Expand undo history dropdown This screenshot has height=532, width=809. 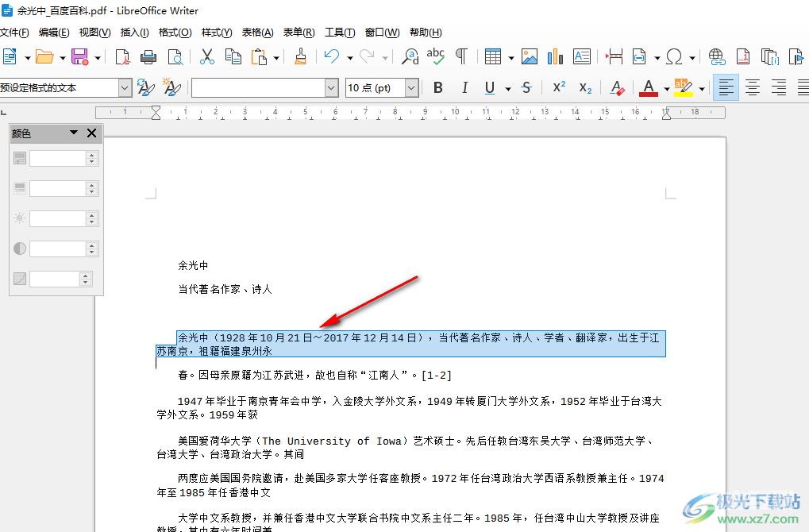pos(349,57)
